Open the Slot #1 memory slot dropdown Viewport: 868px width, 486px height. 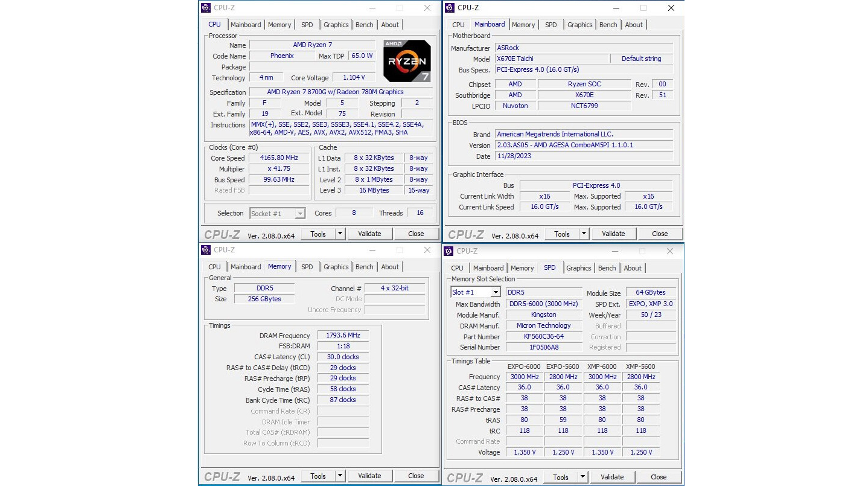496,292
